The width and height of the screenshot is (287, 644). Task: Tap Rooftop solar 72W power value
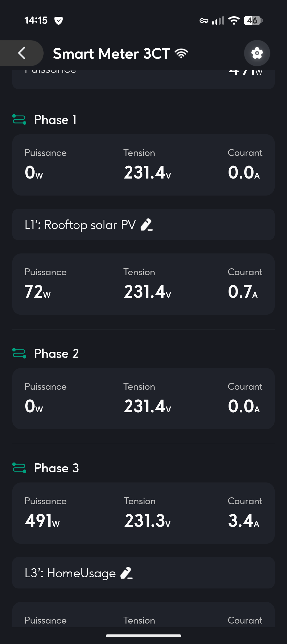point(37,292)
